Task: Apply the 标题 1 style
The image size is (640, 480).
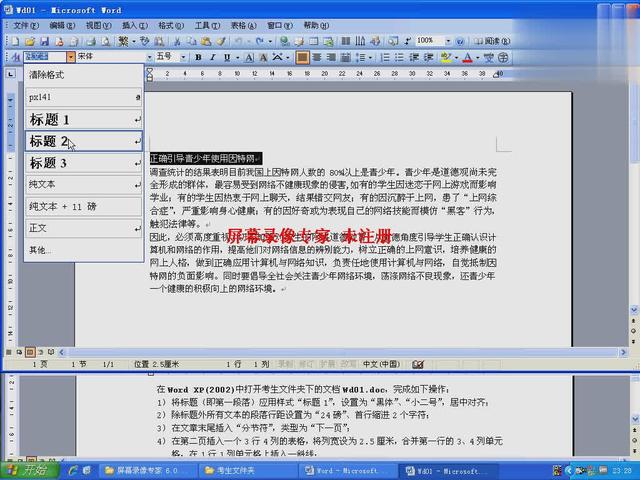Action: point(84,120)
